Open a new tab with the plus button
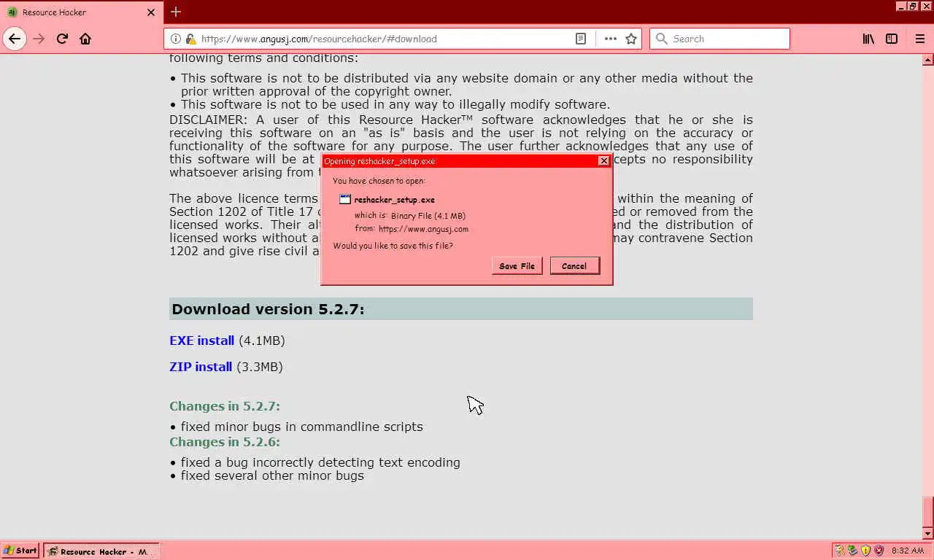 coord(176,12)
